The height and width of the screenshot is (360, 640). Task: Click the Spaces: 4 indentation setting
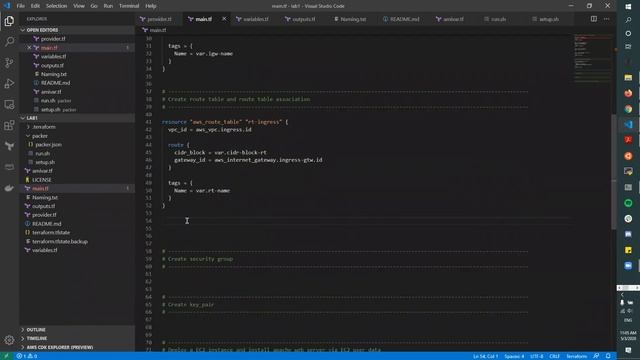(514, 356)
